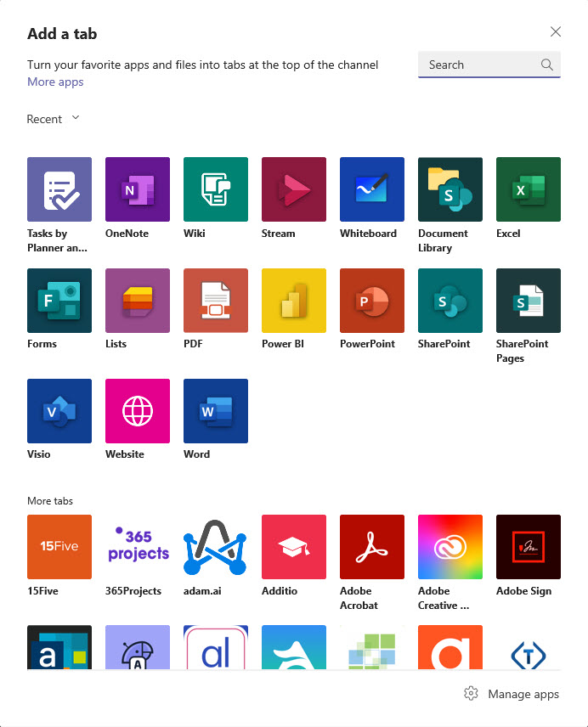The image size is (588, 727).
Task: Add the Tasks by Planner app tab
Action: click(59, 189)
